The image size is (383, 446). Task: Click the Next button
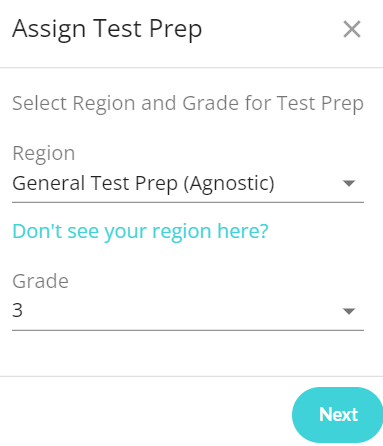pyautogui.click(x=338, y=415)
